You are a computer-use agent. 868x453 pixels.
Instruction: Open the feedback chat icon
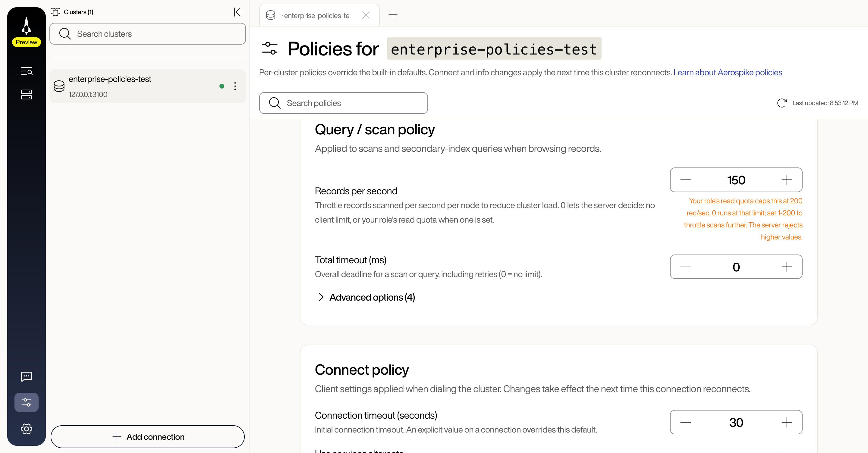pyautogui.click(x=26, y=376)
